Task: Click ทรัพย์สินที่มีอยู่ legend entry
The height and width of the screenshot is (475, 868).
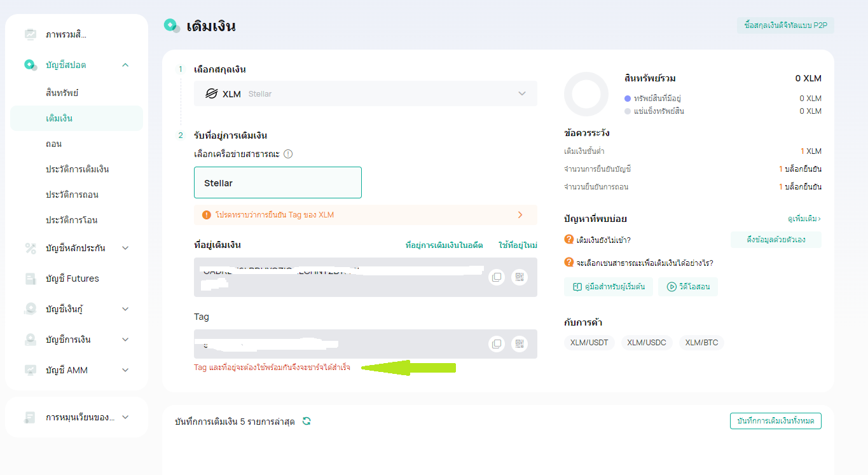Action: tap(653, 99)
